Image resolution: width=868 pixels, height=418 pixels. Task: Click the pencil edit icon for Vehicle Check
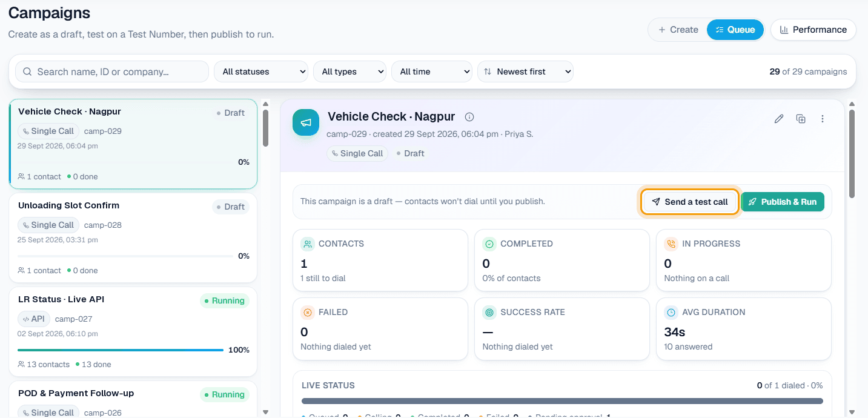pyautogui.click(x=779, y=119)
